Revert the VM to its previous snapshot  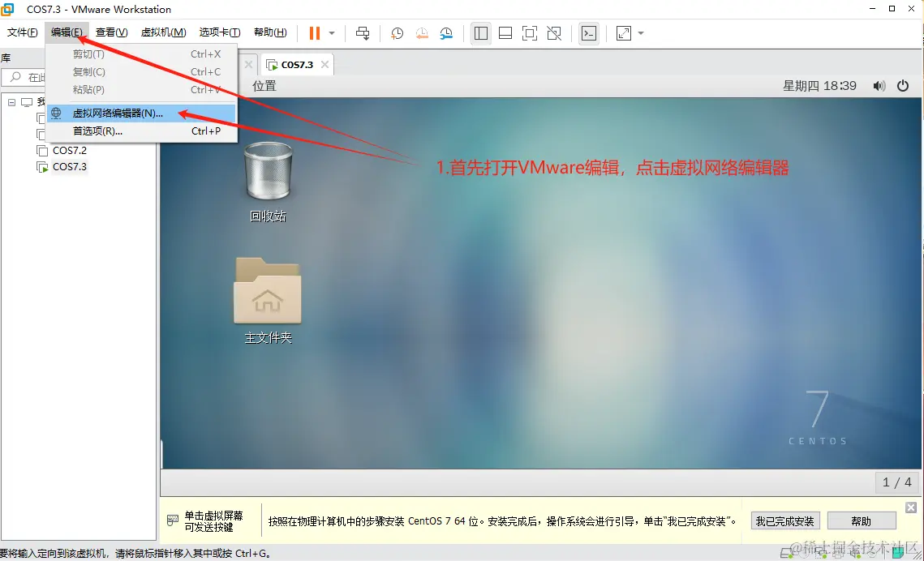[422, 33]
